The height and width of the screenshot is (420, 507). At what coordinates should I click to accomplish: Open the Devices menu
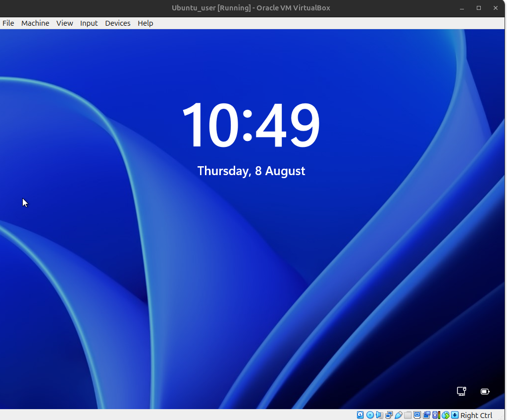tap(118, 23)
